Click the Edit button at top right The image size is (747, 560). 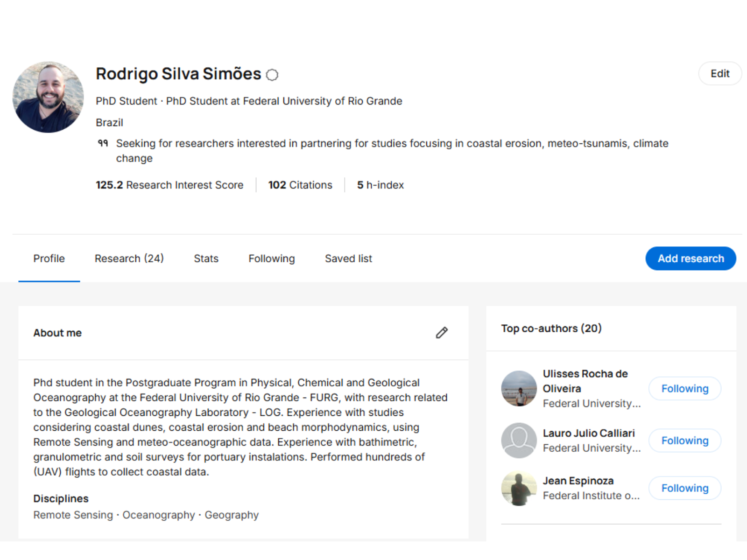719,74
